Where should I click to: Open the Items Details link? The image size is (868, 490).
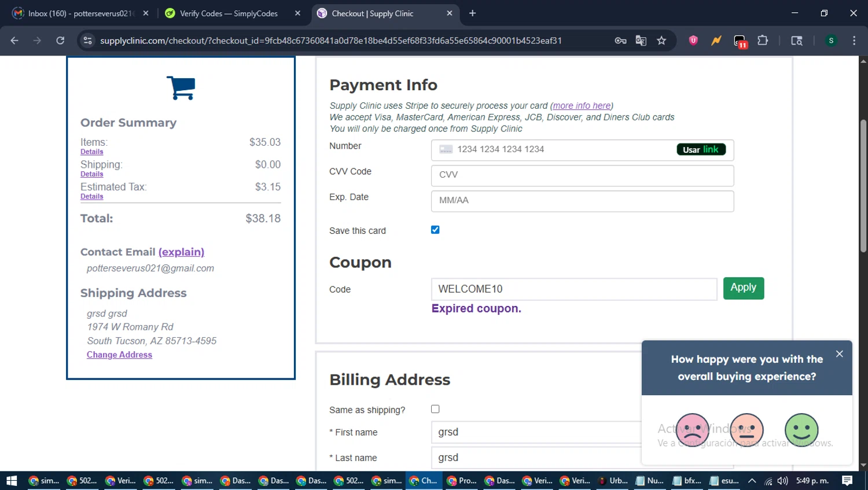[91, 152]
